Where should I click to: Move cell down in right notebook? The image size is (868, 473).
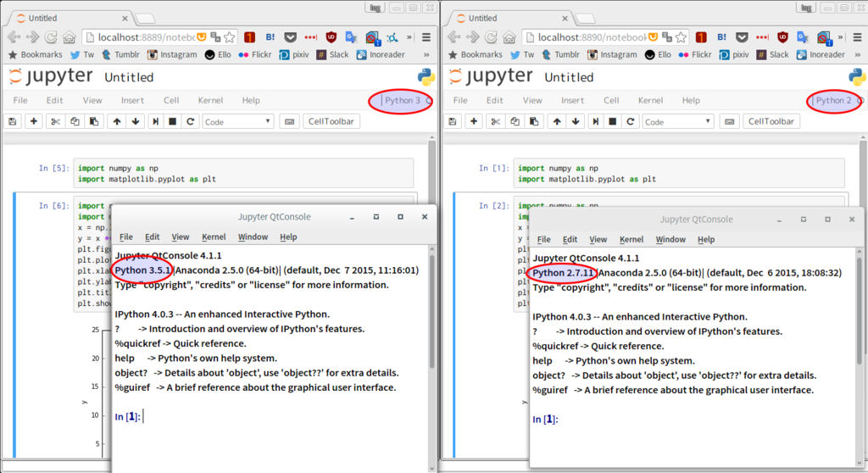tap(576, 121)
